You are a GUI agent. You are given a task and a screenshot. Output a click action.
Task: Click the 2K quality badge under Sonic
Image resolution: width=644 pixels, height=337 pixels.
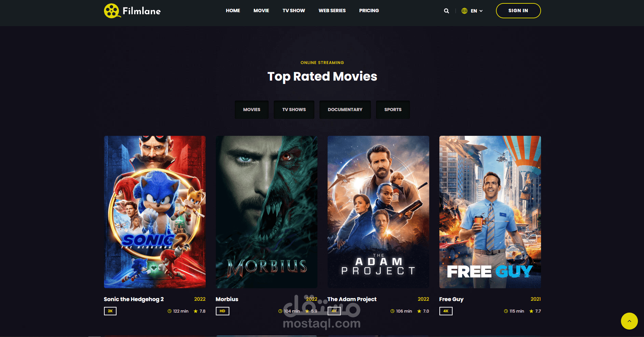[x=110, y=311]
